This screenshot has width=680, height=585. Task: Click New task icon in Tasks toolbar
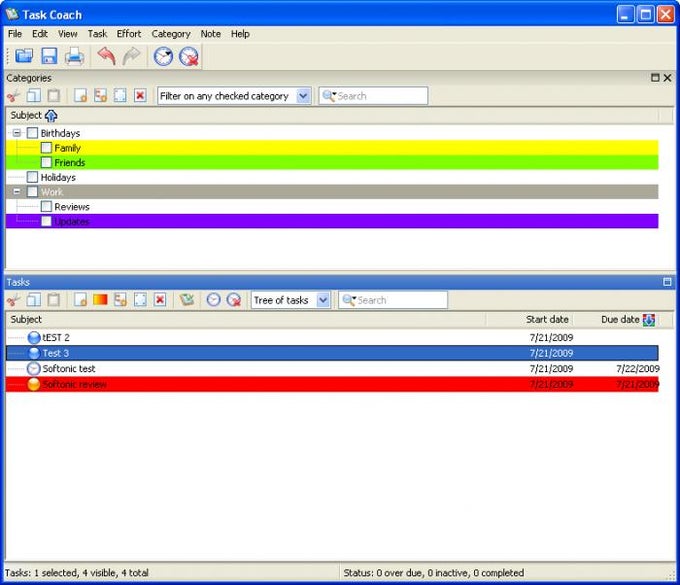click(x=80, y=300)
